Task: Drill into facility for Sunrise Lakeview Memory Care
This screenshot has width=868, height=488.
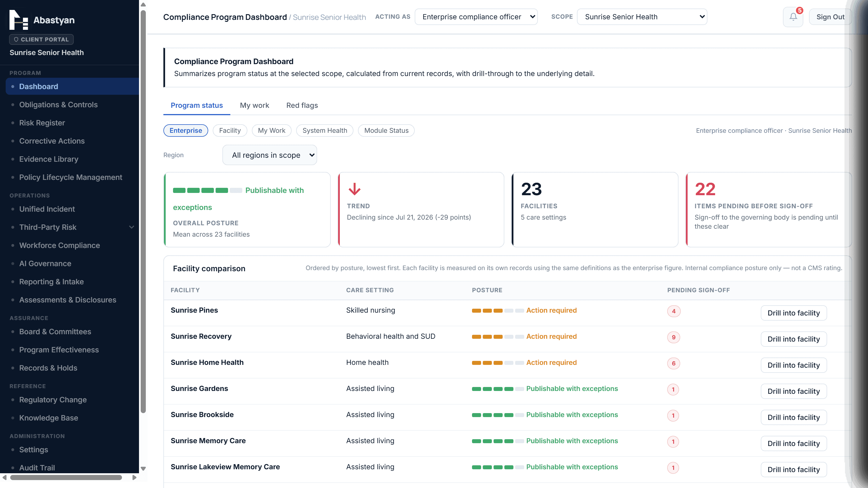Action: click(x=793, y=470)
